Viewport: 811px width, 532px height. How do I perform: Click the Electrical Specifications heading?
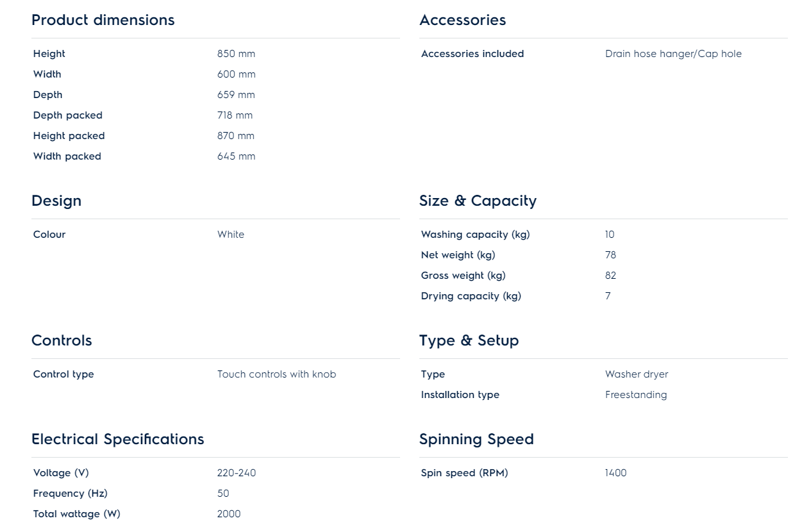pos(117,439)
